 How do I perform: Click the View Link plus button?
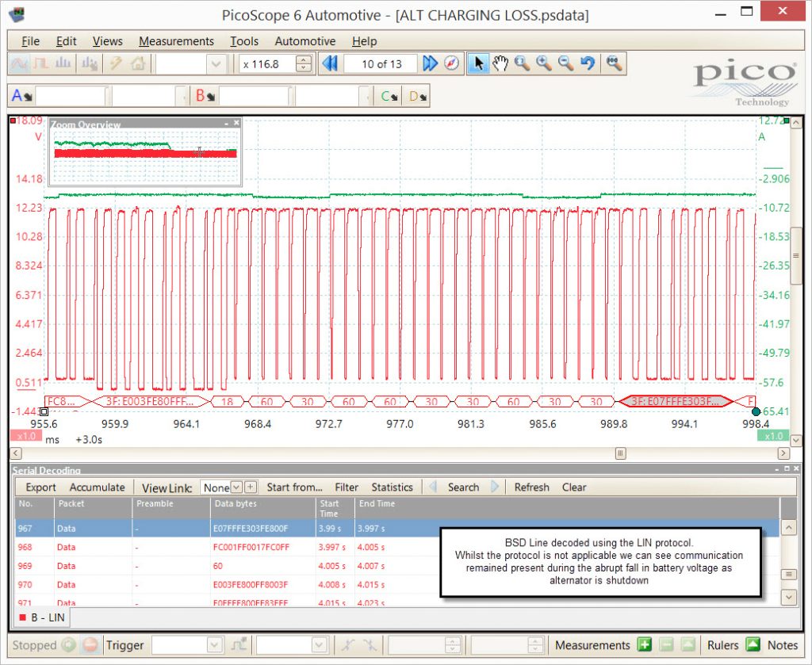pos(251,487)
